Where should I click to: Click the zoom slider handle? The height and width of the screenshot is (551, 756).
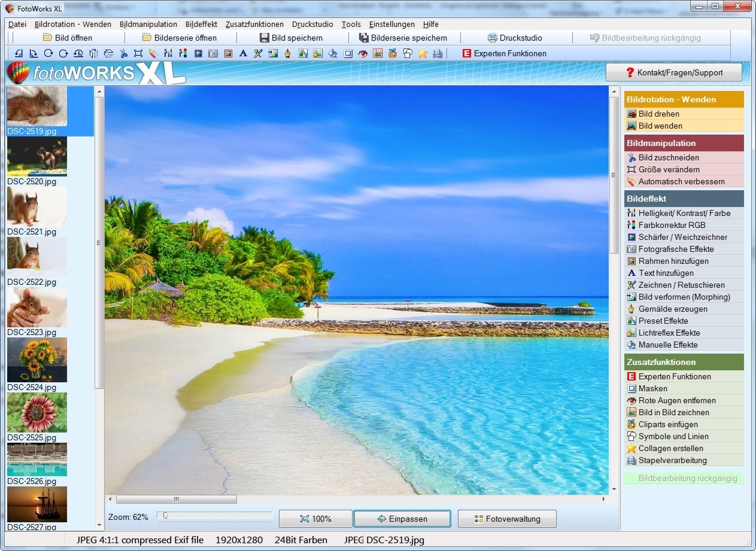pyautogui.click(x=165, y=516)
